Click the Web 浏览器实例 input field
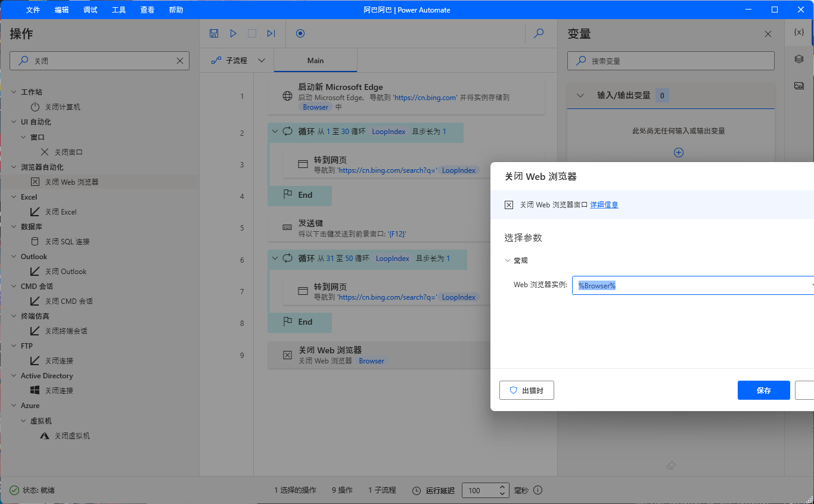The image size is (814, 504). 693,285
